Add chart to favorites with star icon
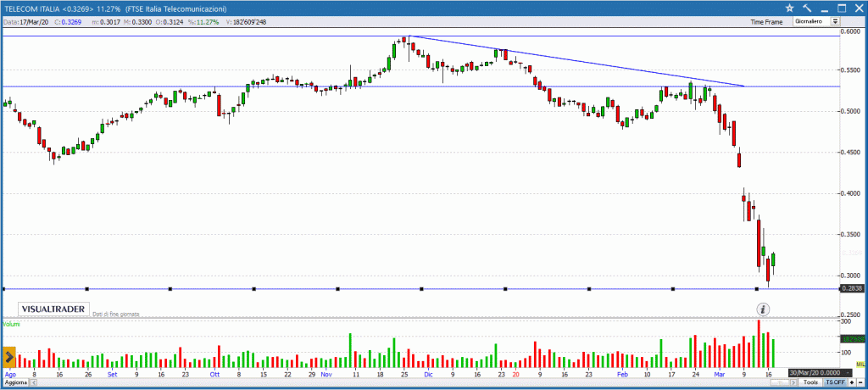Viewport: 868px width, 390px height. (x=789, y=8)
